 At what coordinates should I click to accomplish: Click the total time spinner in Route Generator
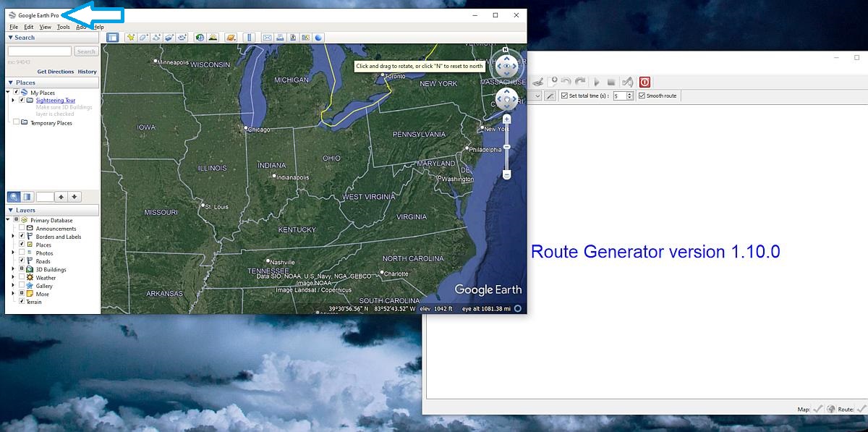[624, 96]
